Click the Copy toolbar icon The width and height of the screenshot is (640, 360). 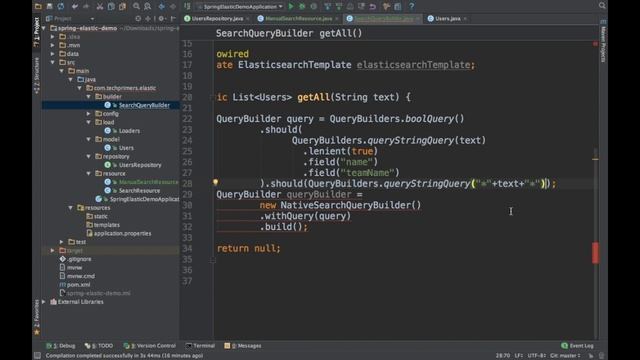click(x=111, y=6)
